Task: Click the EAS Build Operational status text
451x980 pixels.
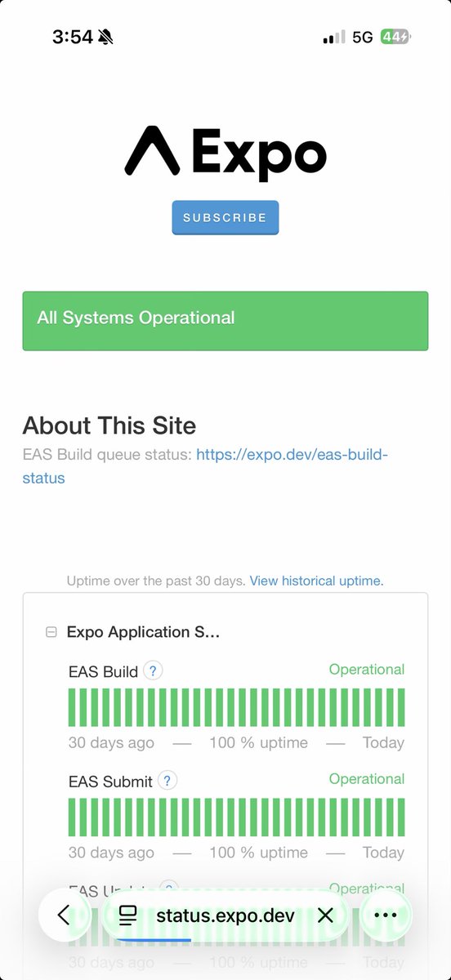Action: pos(367,670)
